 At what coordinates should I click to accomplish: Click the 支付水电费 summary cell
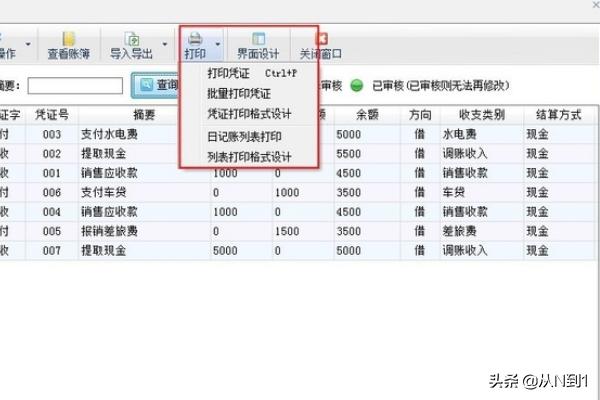tap(109, 134)
